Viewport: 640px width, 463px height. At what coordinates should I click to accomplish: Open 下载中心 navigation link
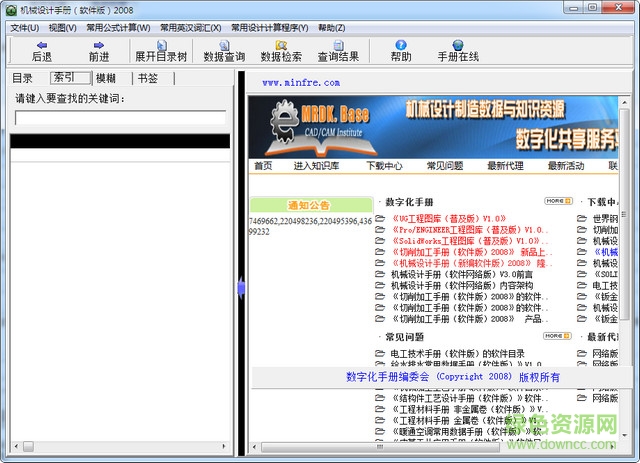point(384,165)
